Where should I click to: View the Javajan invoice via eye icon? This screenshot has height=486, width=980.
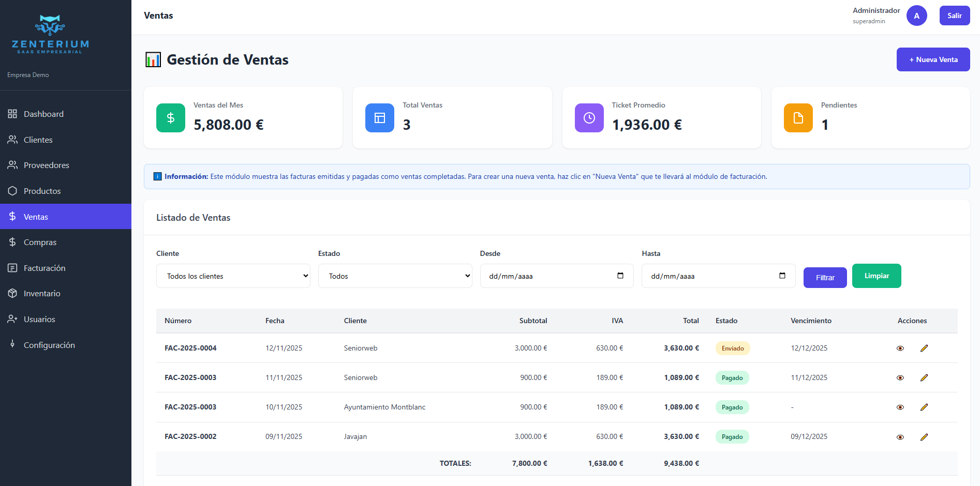900,437
